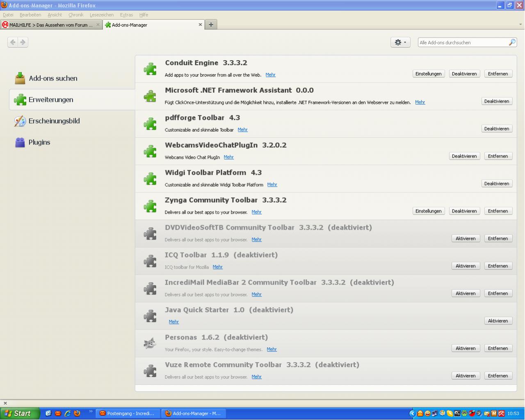Click the Zynga Community Toolbar puzzle icon

[x=150, y=206]
